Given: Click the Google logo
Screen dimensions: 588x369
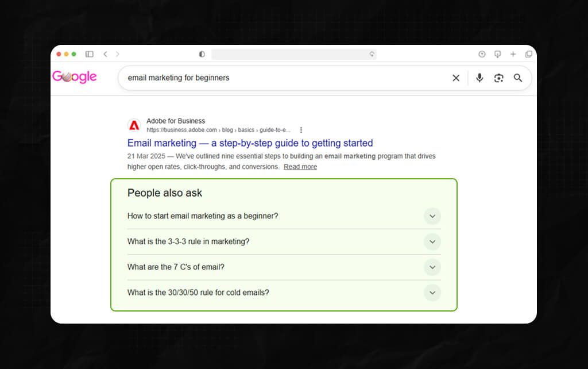Looking at the screenshot, I should point(74,76).
